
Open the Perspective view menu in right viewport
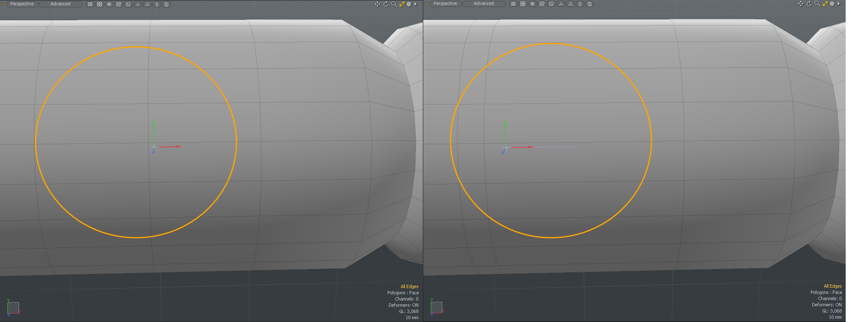point(445,4)
